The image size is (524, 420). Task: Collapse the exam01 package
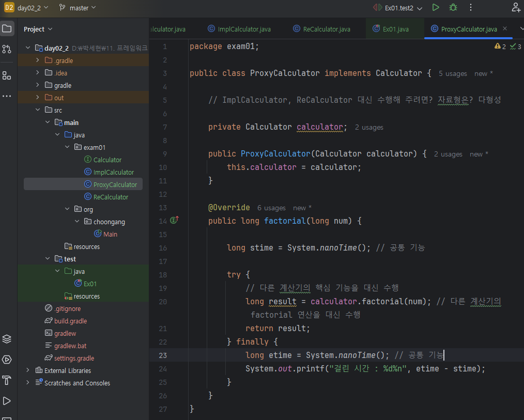click(x=68, y=147)
